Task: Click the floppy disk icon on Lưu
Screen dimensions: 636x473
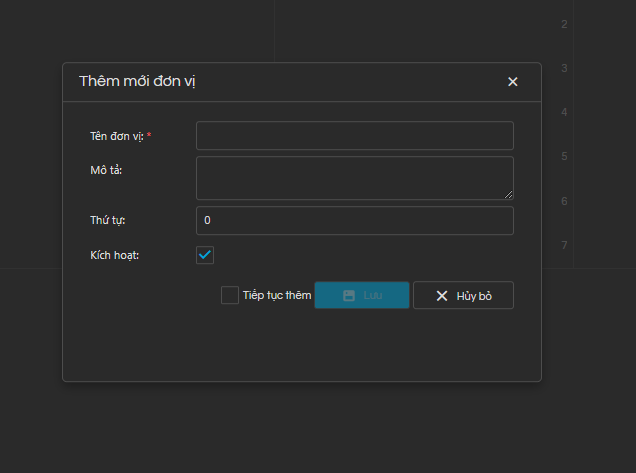Action: tap(349, 296)
